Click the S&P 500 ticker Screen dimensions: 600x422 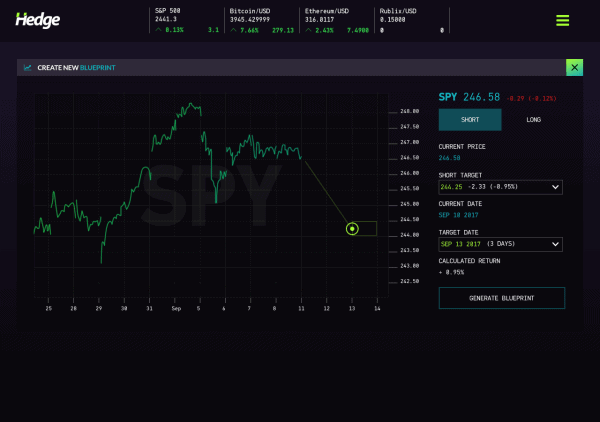point(187,20)
